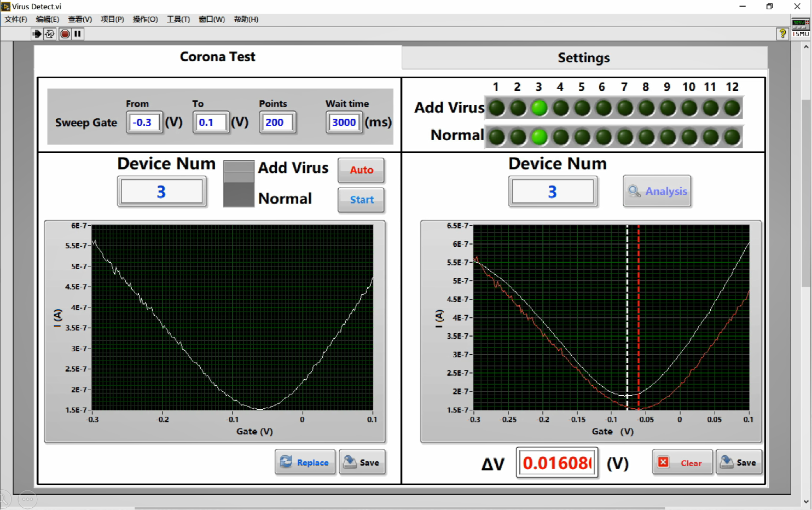812x510 pixels.
Task: Click the Auto button
Action: [x=361, y=170]
